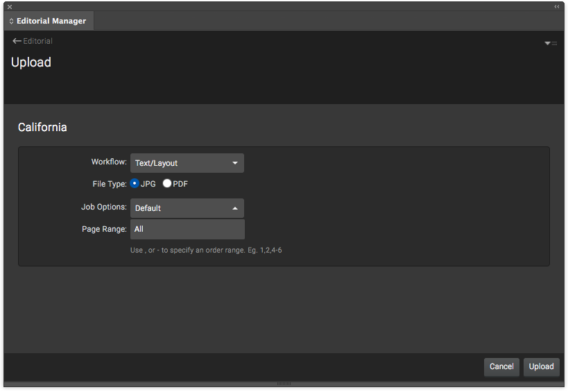This screenshot has width=568, height=392.
Task: Select the JPG file type radio button
Action: (x=135, y=184)
